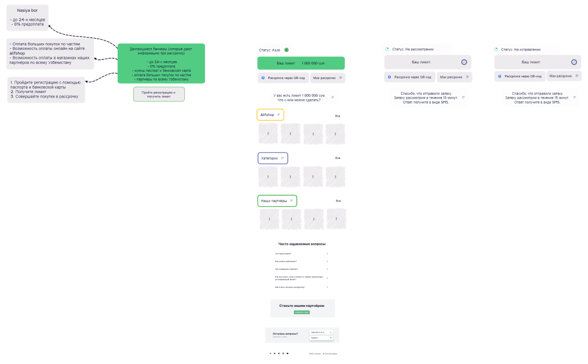
Task: Click the Пройти регистрацию и получить лимит button
Action: click(159, 95)
